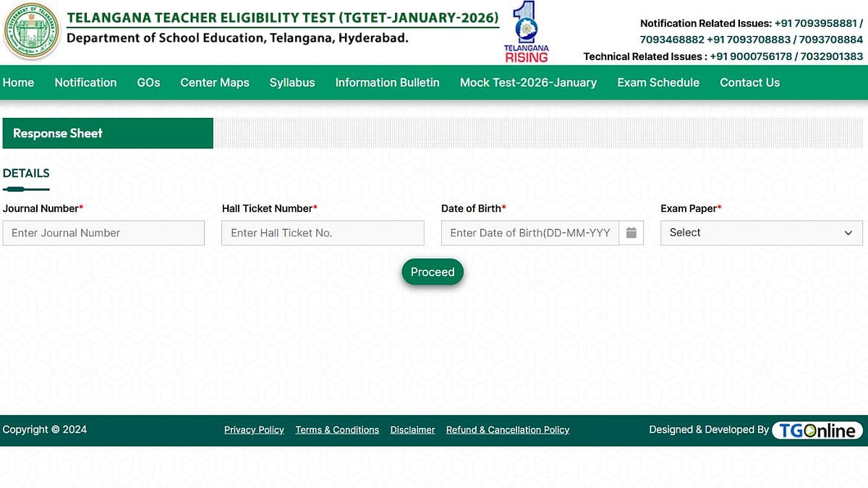Open the Refund & Cancellation Policy link
The height and width of the screenshot is (488, 868).
[507, 429]
